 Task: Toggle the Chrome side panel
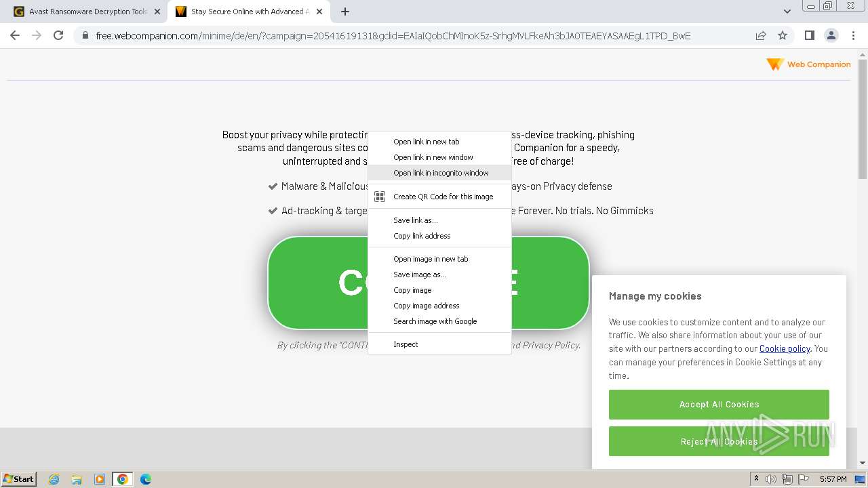tap(809, 35)
